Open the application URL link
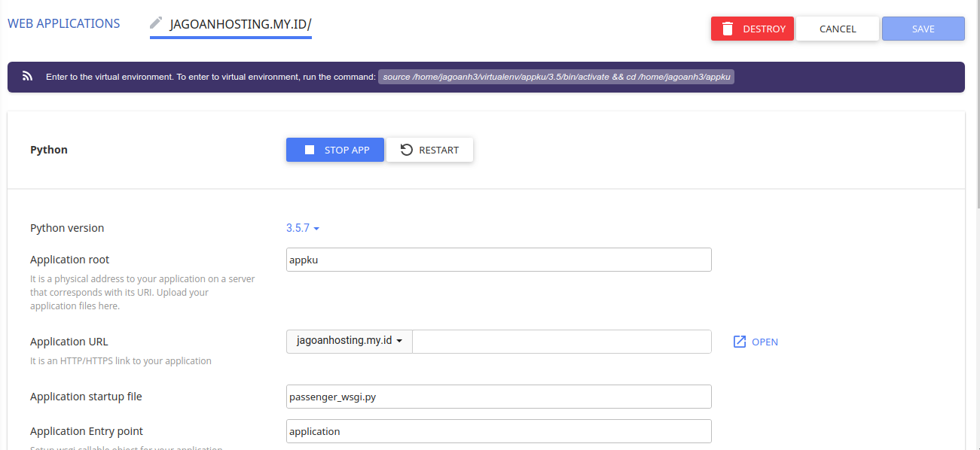 click(756, 342)
